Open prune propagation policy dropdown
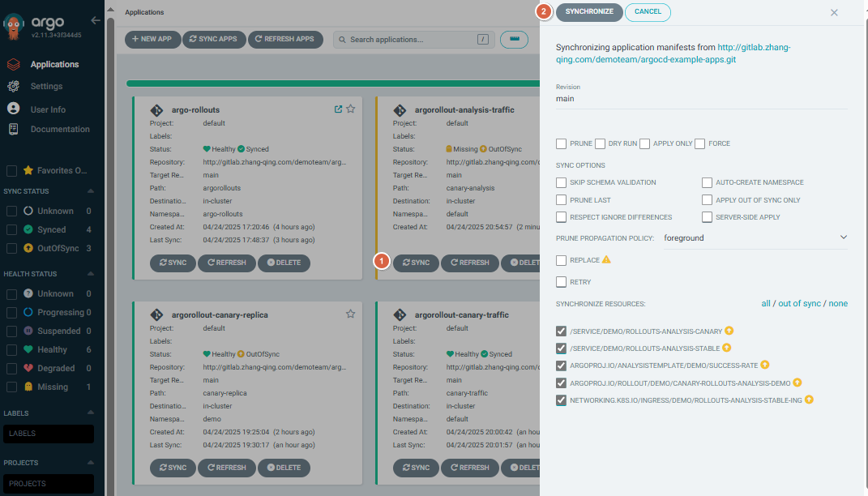 755,238
